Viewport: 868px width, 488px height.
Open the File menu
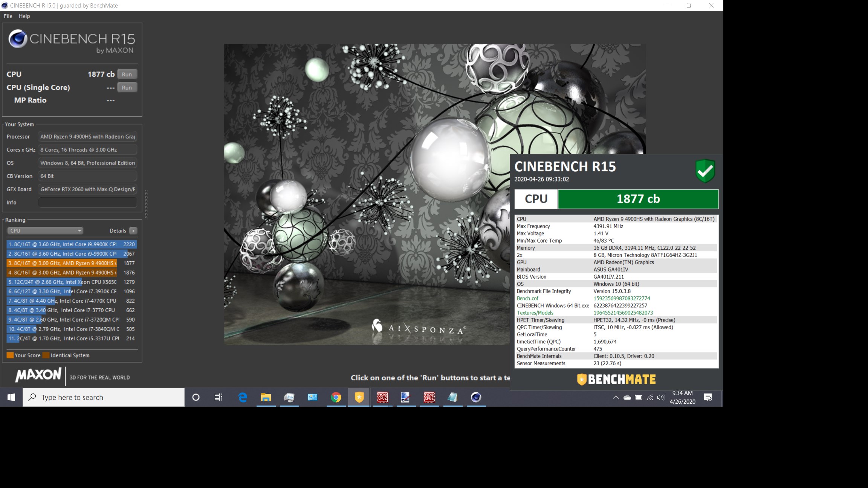[x=8, y=16]
